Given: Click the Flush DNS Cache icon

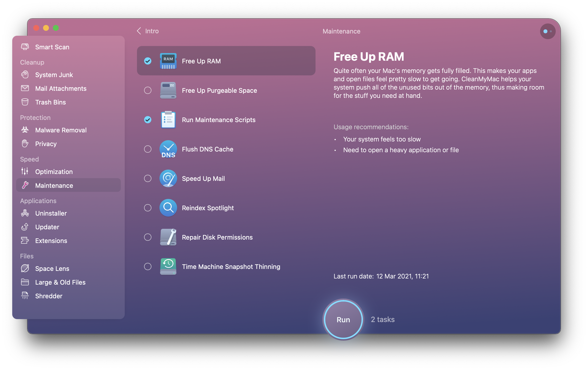Looking at the screenshot, I should 168,149.
